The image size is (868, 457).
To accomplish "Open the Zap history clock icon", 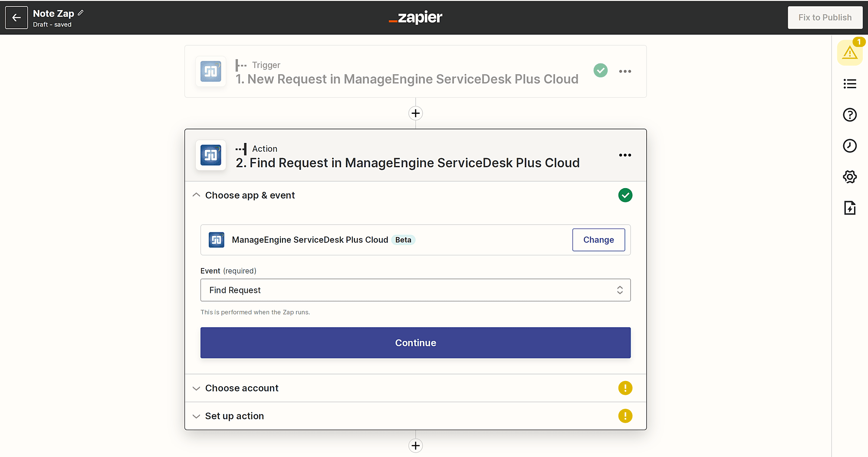I will 850,146.
